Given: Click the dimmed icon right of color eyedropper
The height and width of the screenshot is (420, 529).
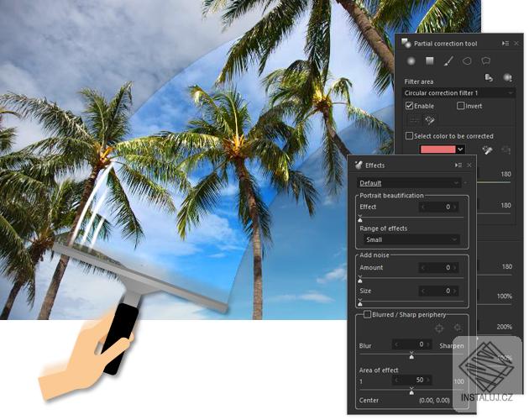Looking at the screenshot, I should (x=505, y=150).
